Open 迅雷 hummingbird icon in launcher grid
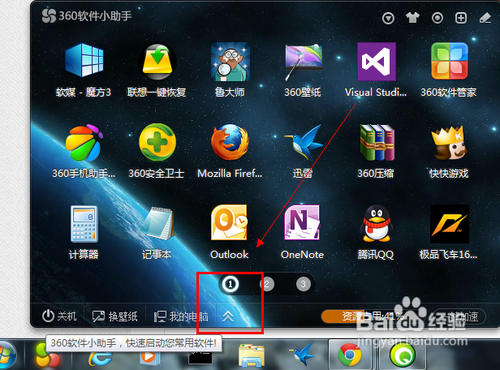The width and height of the screenshot is (500, 370). (303, 142)
